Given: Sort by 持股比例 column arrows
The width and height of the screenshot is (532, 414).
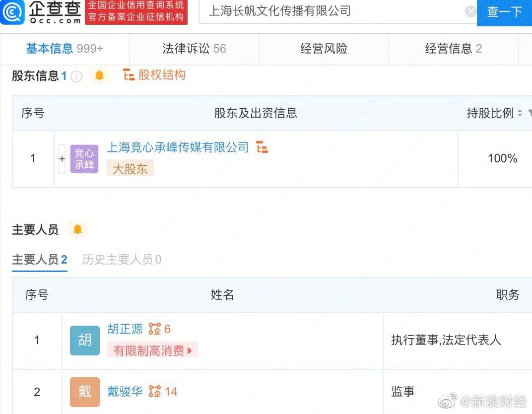Looking at the screenshot, I should 520,113.
